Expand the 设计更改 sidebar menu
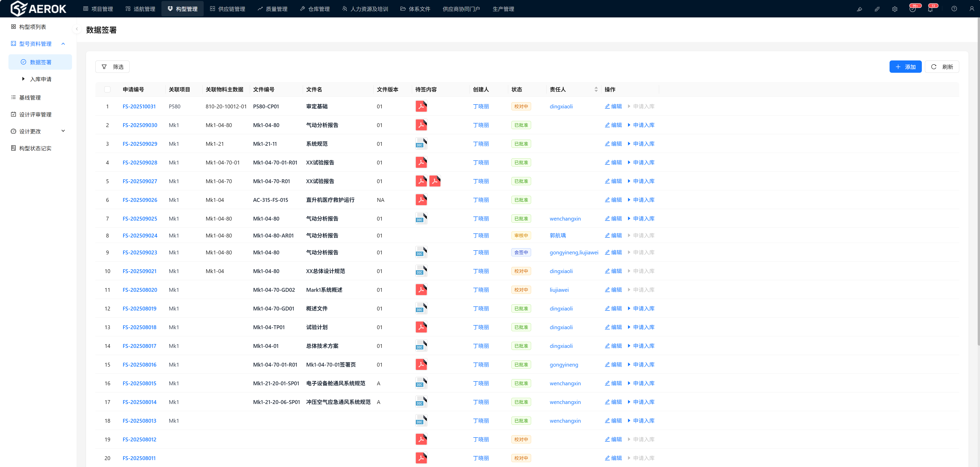980x467 pixels. coord(63,131)
